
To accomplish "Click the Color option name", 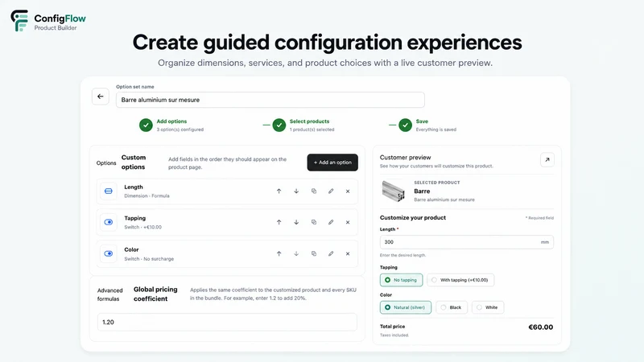I will [131, 249].
